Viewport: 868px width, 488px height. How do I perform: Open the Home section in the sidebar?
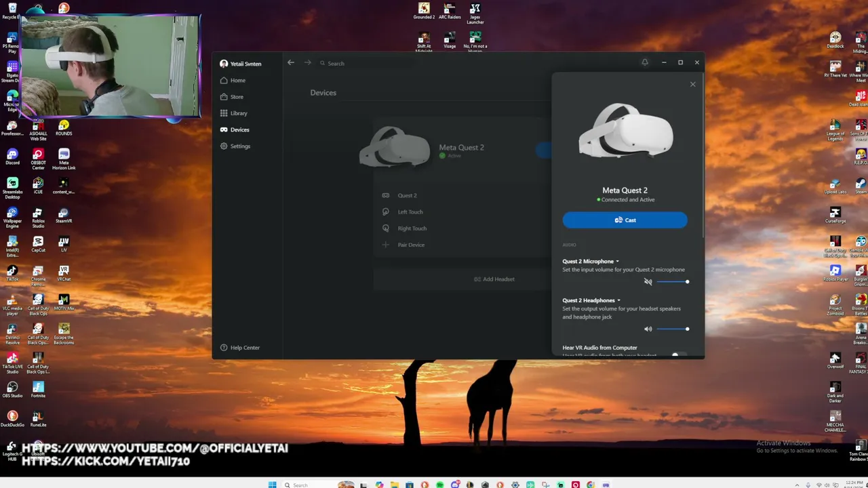tap(233, 81)
